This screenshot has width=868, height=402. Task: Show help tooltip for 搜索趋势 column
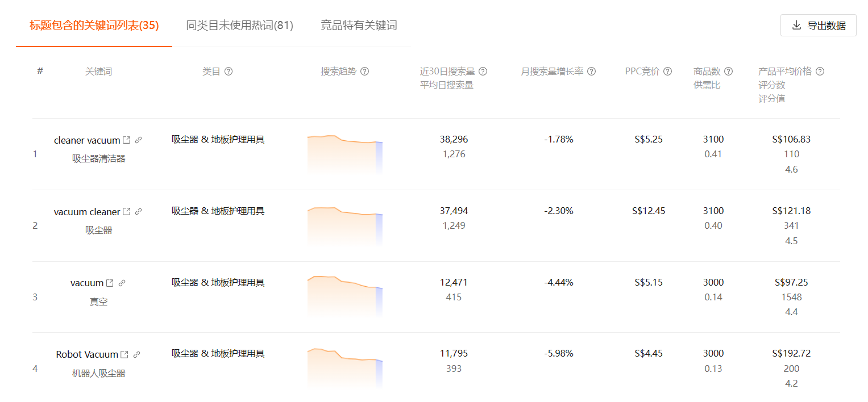coord(365,72)
